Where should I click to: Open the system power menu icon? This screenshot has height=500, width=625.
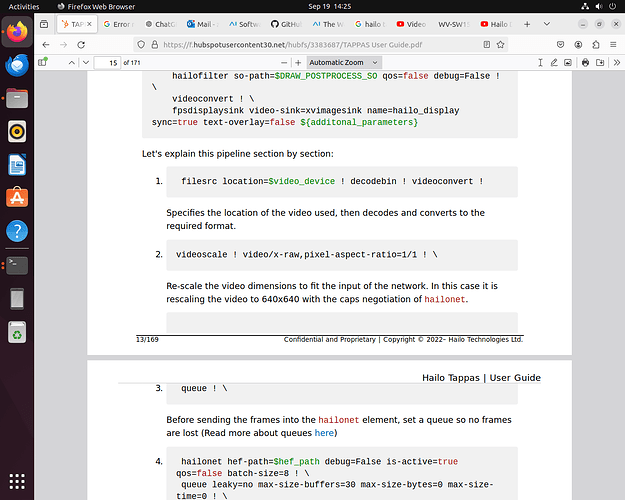612,6
